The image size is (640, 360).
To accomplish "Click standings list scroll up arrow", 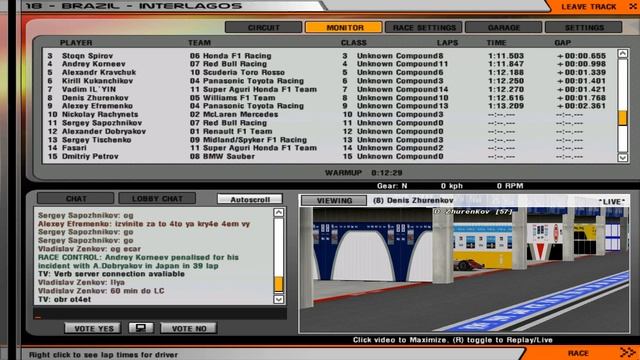I will 622,53.
